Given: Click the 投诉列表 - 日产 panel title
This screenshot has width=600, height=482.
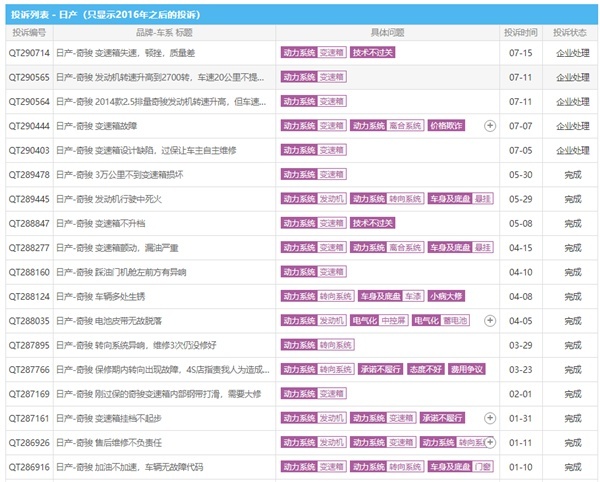Looking at the screenshot, I should tap(105, 15).
